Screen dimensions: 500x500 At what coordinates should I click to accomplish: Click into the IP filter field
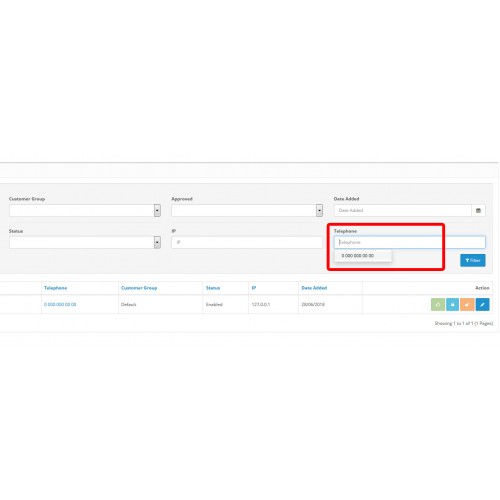[247, 242]
